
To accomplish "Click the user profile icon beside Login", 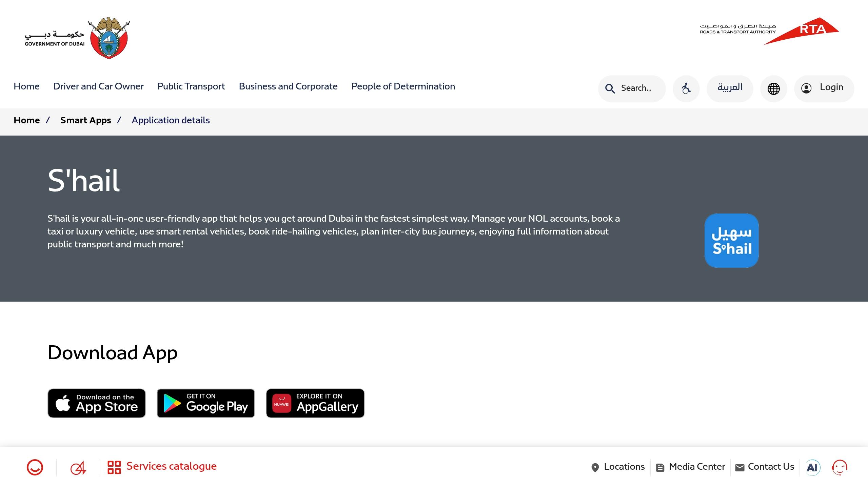I will click(x=806, y=88).
